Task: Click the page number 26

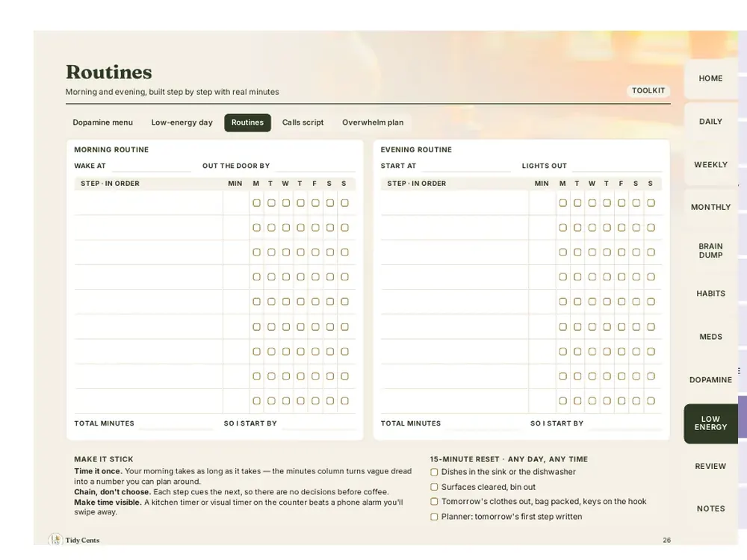Action: coord(667,540)
